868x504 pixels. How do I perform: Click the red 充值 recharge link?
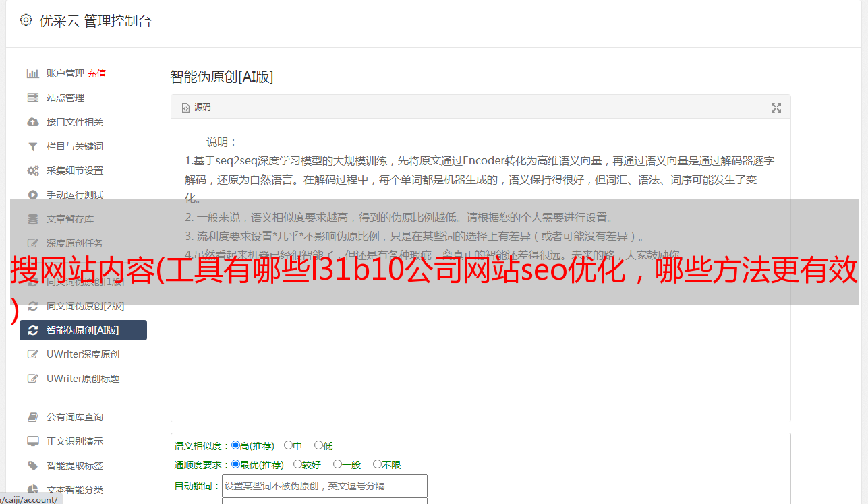tap(96, 73)
